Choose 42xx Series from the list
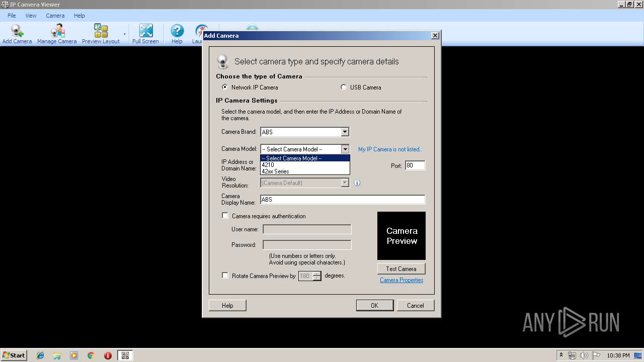The image size is (644, 362). pos(305,171)
